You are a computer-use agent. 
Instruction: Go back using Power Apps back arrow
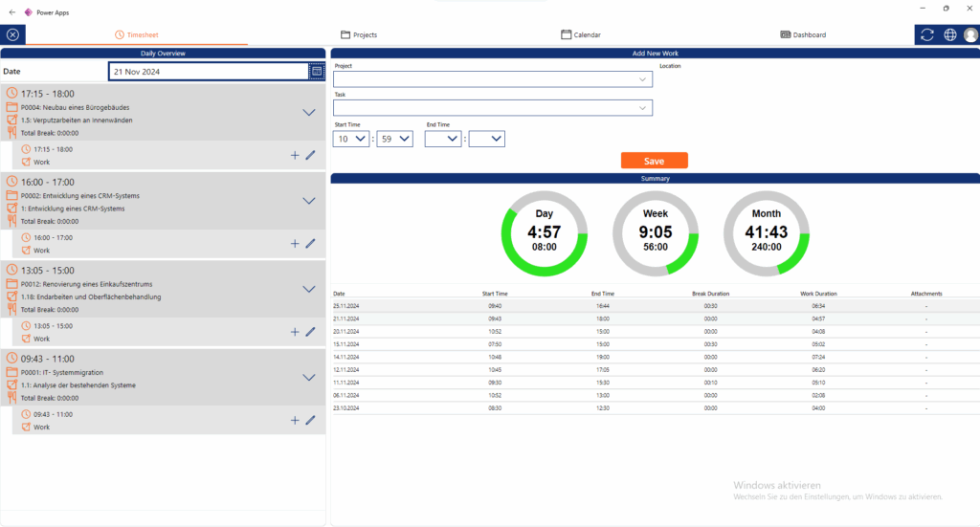[x=11, y=11]
